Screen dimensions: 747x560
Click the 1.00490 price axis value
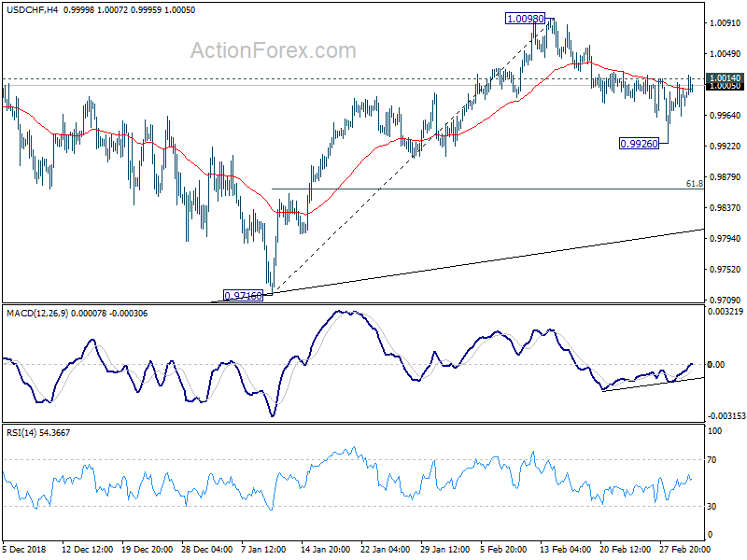(726, 54)
